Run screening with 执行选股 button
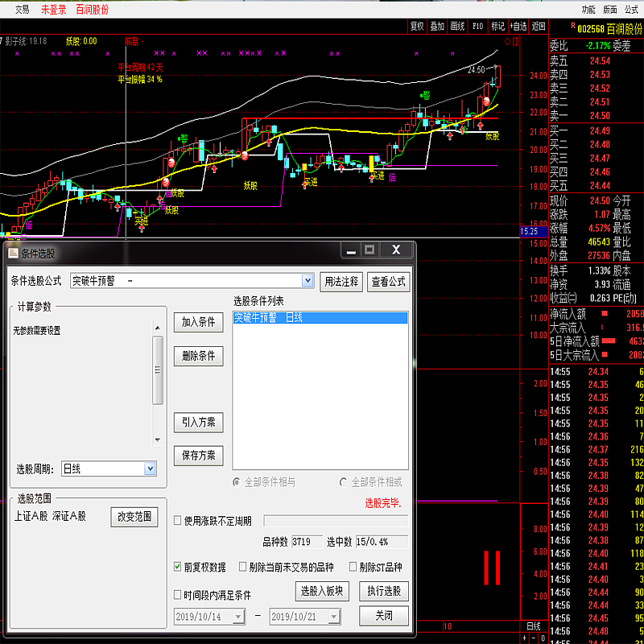The width and height of the screenshot is (644, 644). (384, 591)
